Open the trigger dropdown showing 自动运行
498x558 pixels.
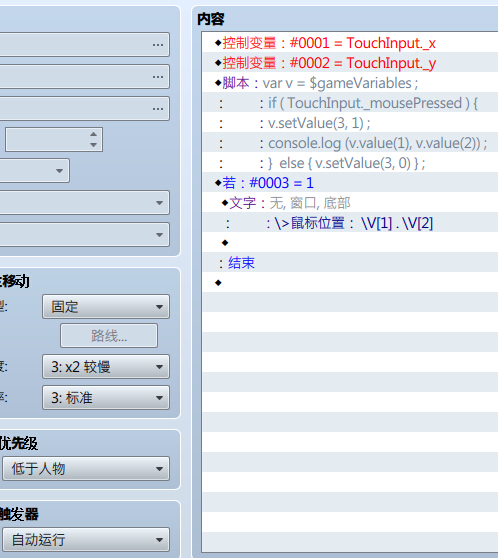tap(86, 540)
